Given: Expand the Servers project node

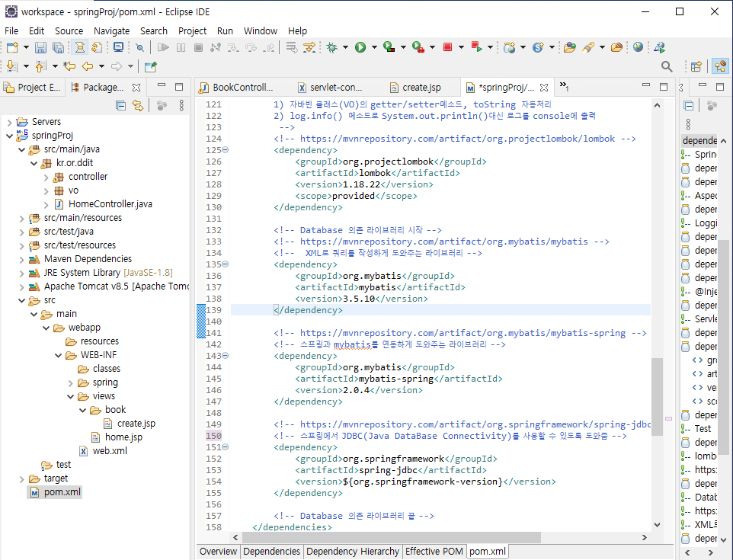Looking at the screenshot, I should pos(9,122).
